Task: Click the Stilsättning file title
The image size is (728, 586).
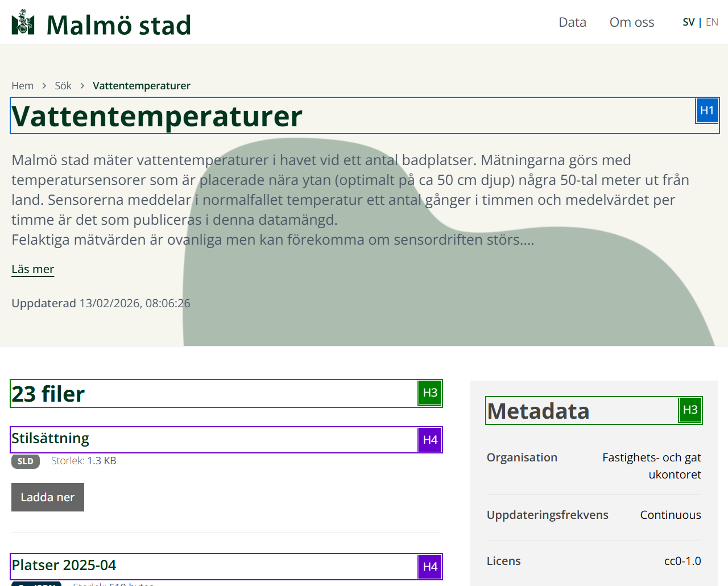Action: (51, 439)
